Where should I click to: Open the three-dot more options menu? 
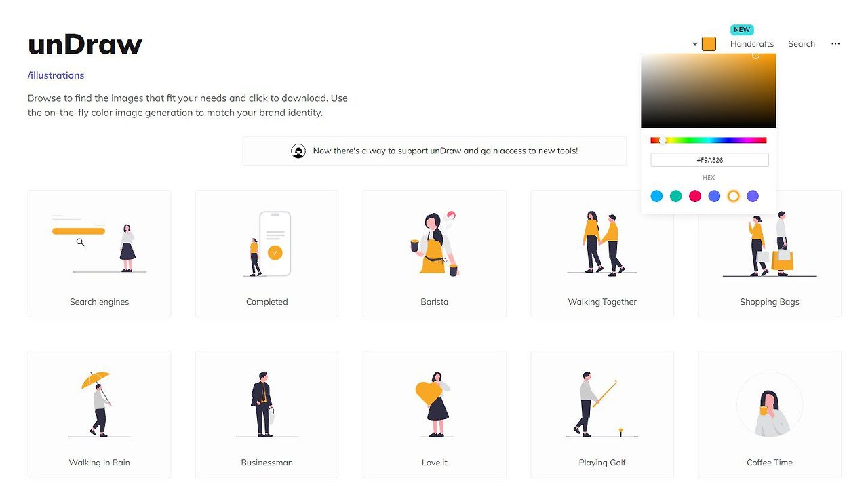(x=835, y=44)
